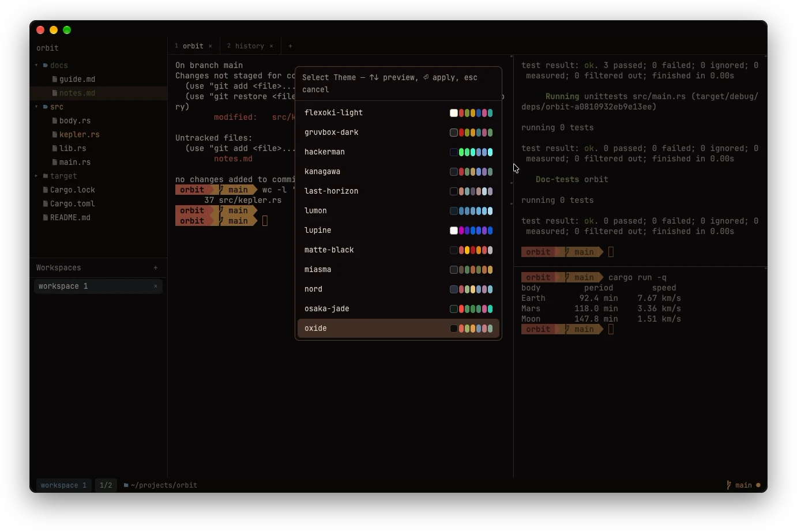
Task: Click the folder icon of the docs directory
Action: pyautogui.click(x=46, y=66)
